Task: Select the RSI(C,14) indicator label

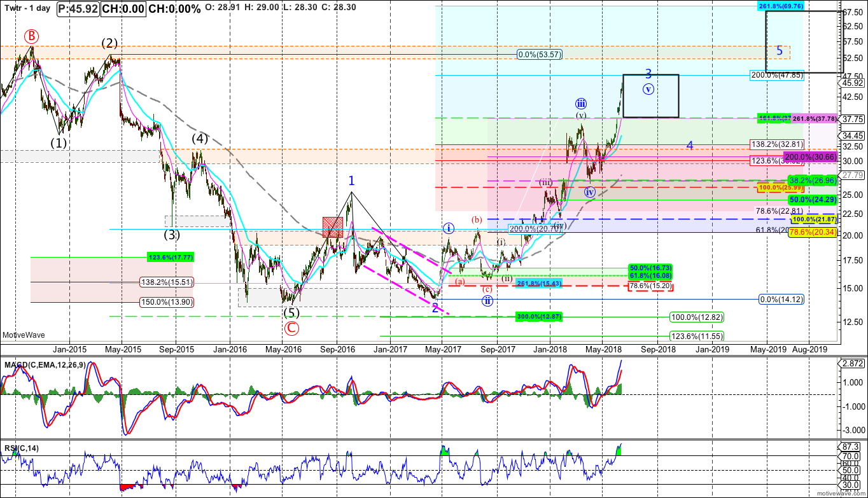Action: point(22,449)
